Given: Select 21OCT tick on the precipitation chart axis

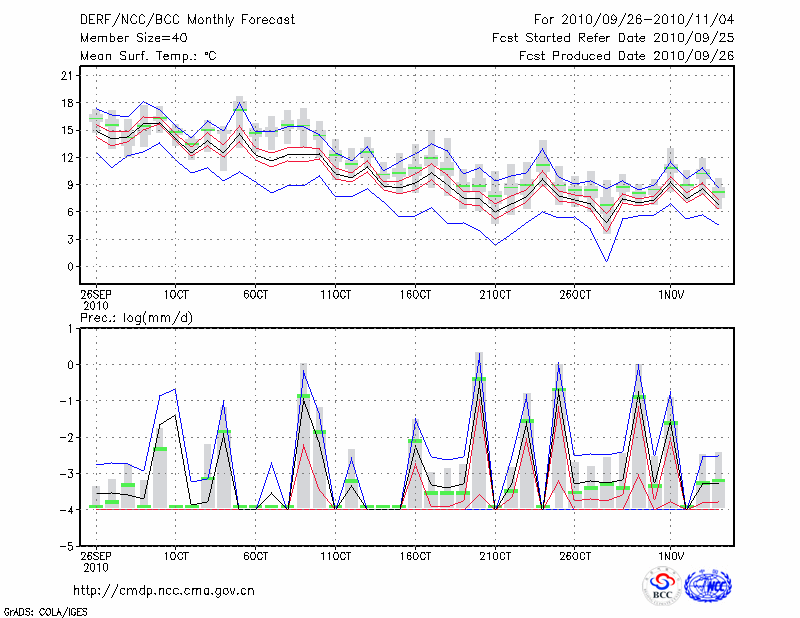Looking at the screenshot, I should [494, 554].
